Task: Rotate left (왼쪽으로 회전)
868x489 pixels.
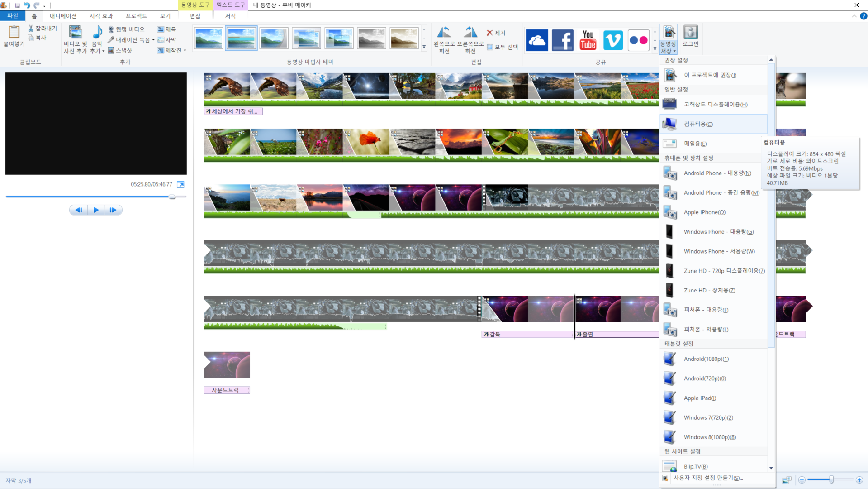Action: click(x=444, y=40)
